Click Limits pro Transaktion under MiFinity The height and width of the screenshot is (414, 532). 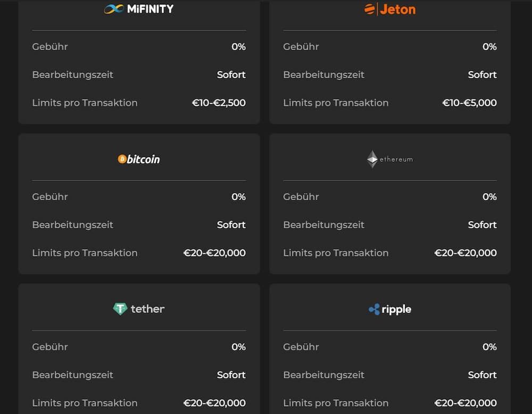[85, 103]
